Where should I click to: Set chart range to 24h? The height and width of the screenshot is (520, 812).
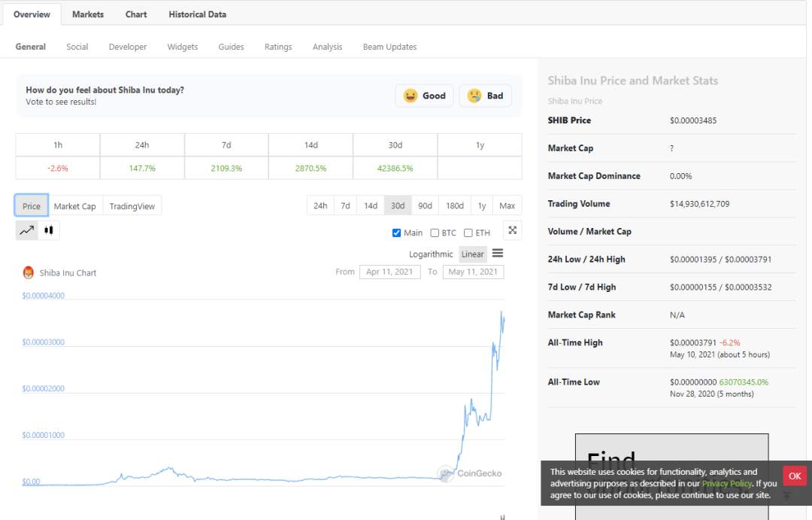(x=320, y=205)
